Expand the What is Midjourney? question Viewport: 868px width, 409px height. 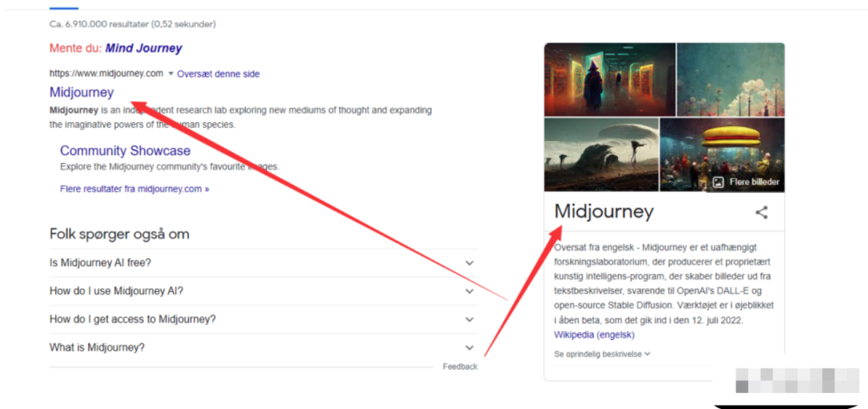click(263, 348)
